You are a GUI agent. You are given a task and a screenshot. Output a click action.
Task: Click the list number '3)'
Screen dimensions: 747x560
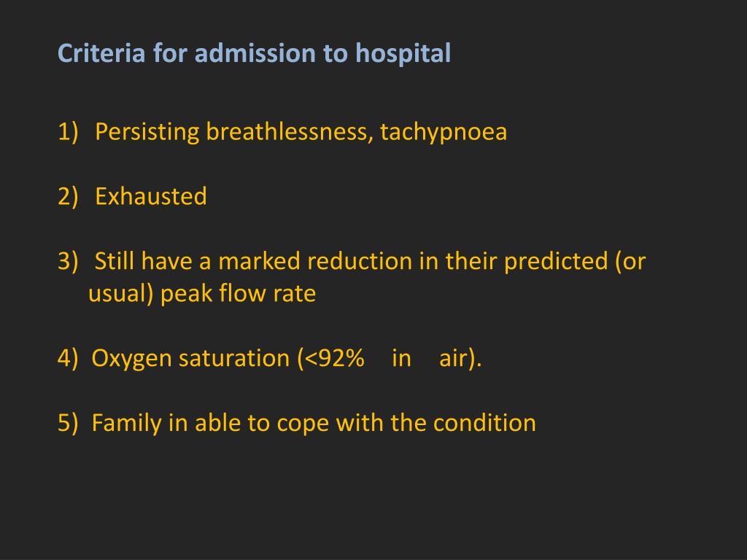(x=68, y=262)
